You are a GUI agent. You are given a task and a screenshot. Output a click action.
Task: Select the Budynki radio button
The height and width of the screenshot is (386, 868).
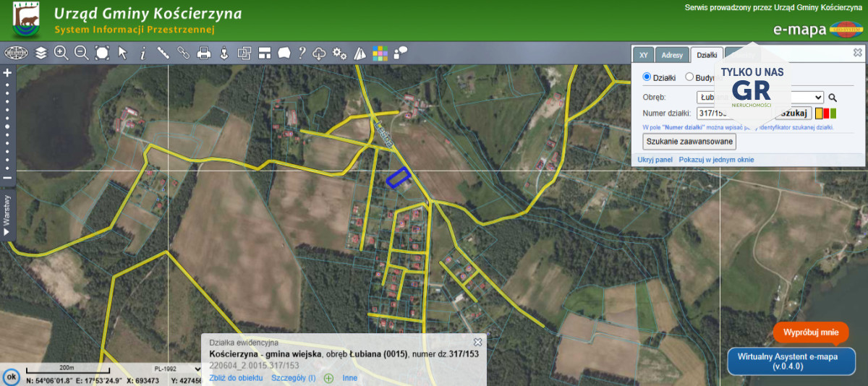(689, 77)
